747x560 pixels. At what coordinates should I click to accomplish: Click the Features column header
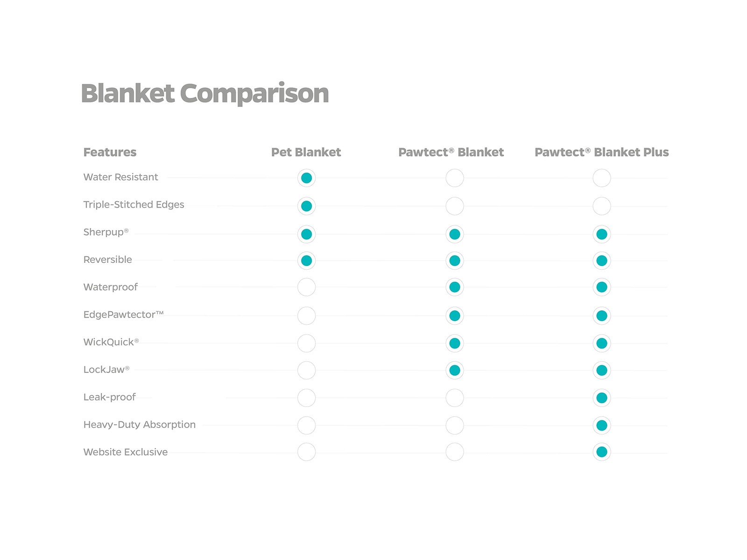[x=110, y=152]
